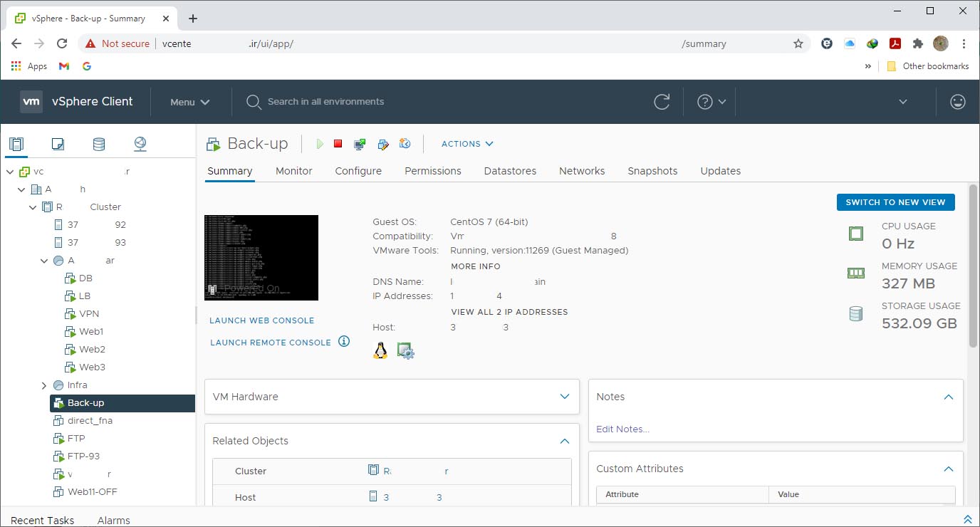
Task: Collapse the Related Objects panel
Action: point(565,441)
